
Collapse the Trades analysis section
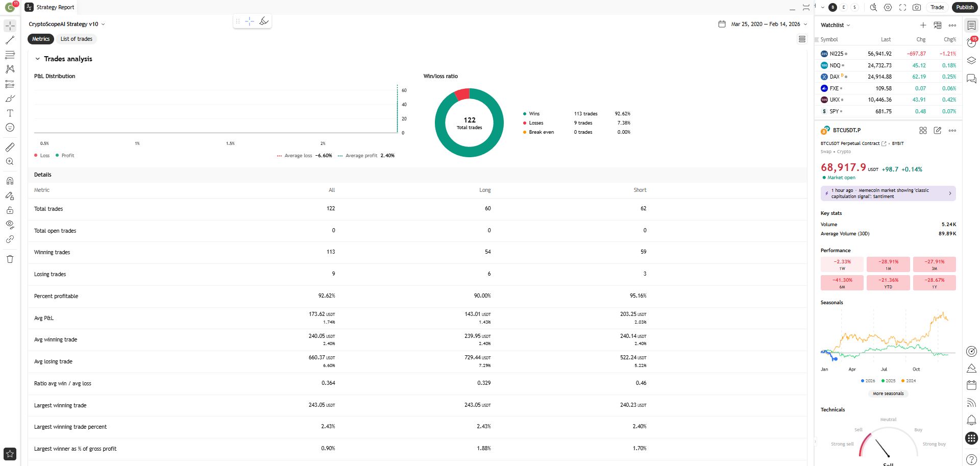[37, 59]
